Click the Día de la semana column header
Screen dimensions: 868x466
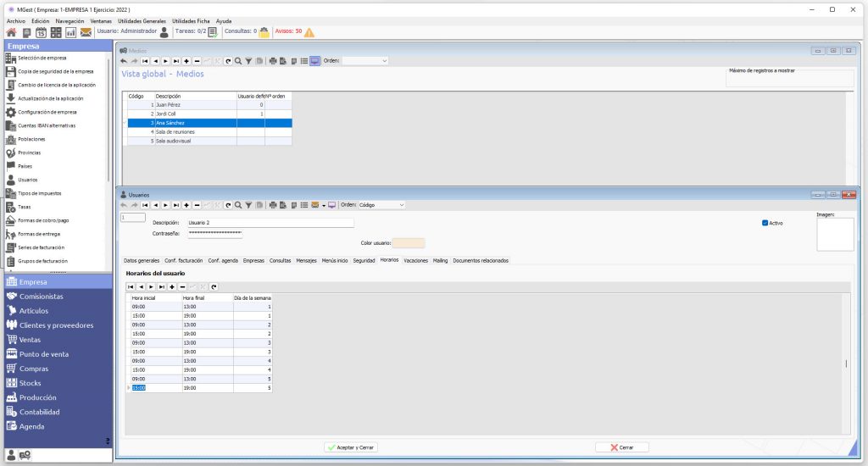253,298
